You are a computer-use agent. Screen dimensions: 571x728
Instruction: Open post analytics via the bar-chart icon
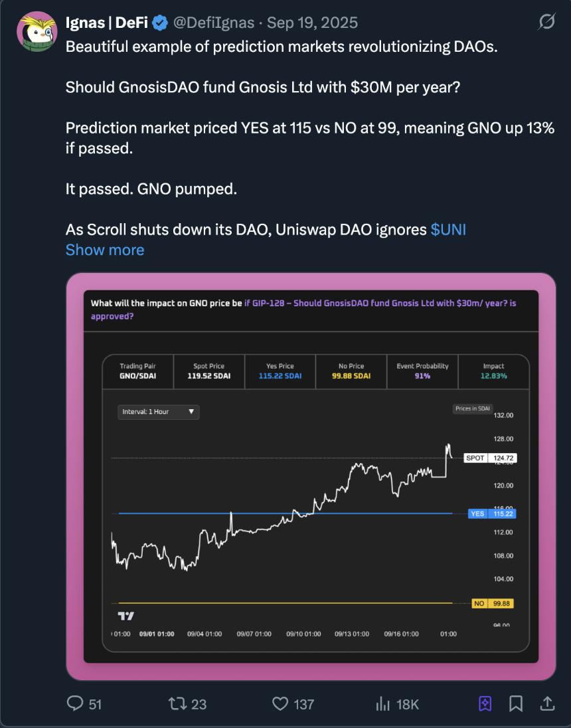tap(383, 703)
